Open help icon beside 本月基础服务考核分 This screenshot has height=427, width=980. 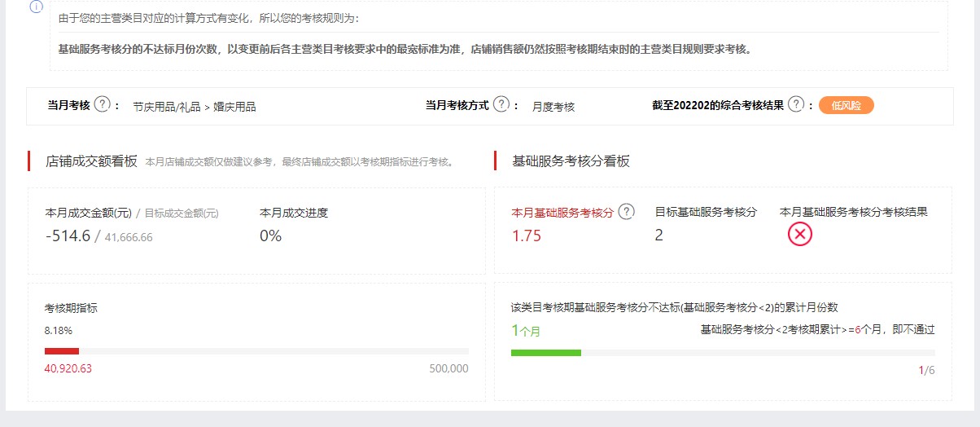(x=626, y=212)
